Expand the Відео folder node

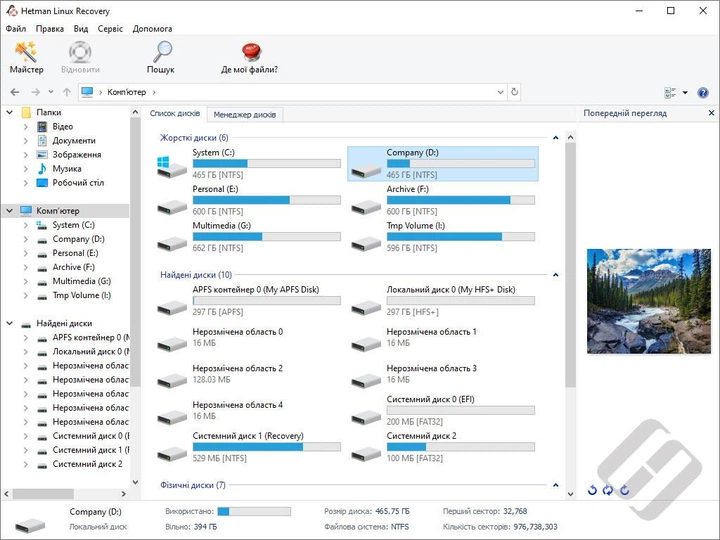coord(26,127)
